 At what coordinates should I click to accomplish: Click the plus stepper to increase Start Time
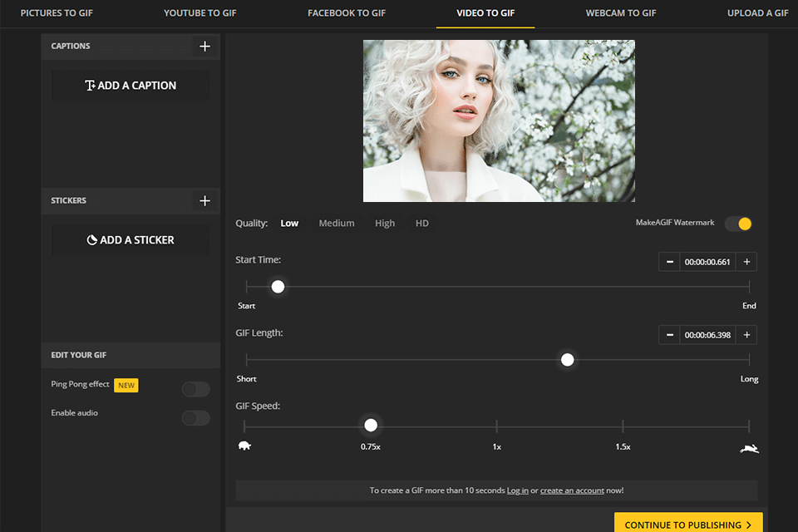coord(746,261)
